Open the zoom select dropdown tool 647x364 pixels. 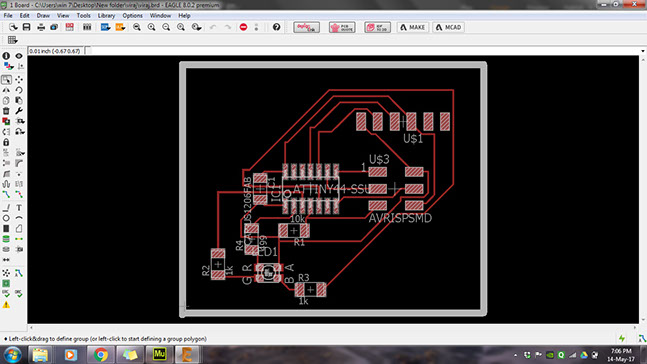point(196,27)
